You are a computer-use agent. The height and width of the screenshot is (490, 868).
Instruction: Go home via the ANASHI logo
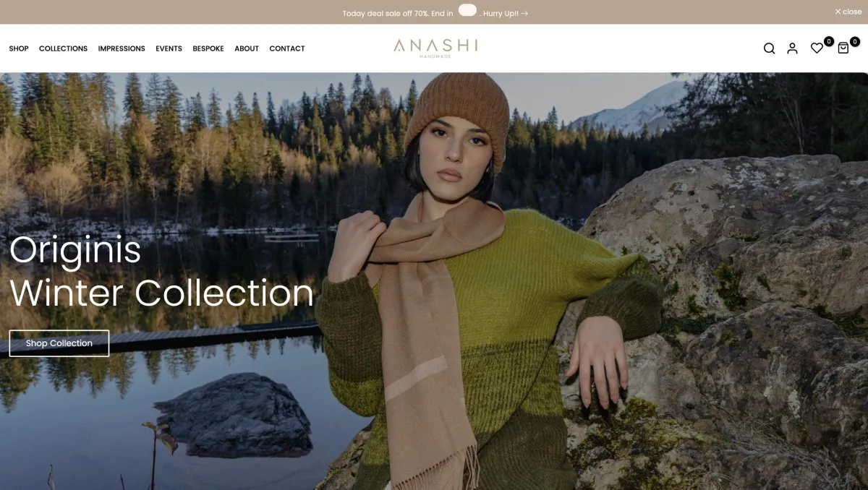pyautogui.click(x=435, y=48)
